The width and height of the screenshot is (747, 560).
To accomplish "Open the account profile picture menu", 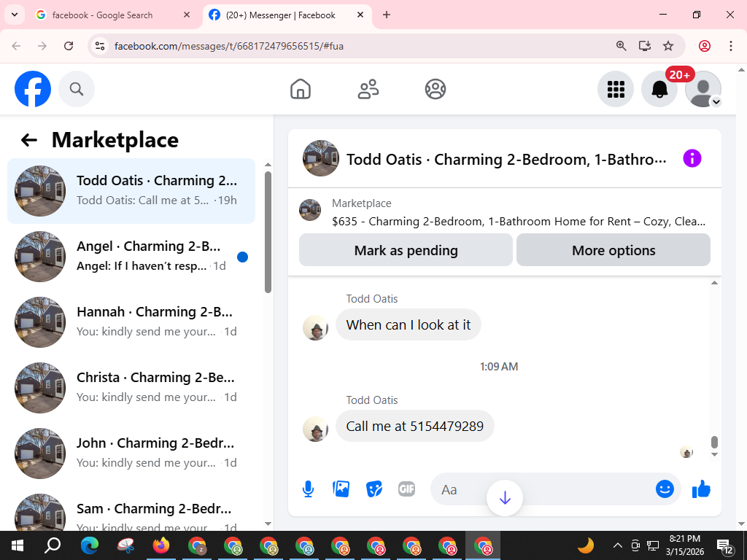I will click(703, 89).
